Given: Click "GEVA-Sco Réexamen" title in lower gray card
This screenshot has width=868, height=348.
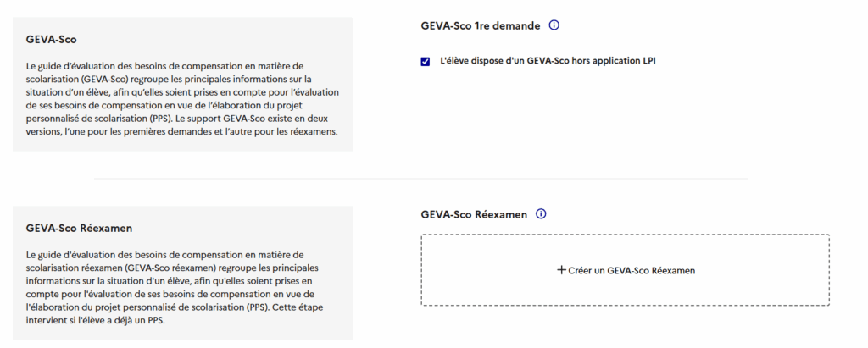Looking at the screenshot, I should click(x=79, y=229).
